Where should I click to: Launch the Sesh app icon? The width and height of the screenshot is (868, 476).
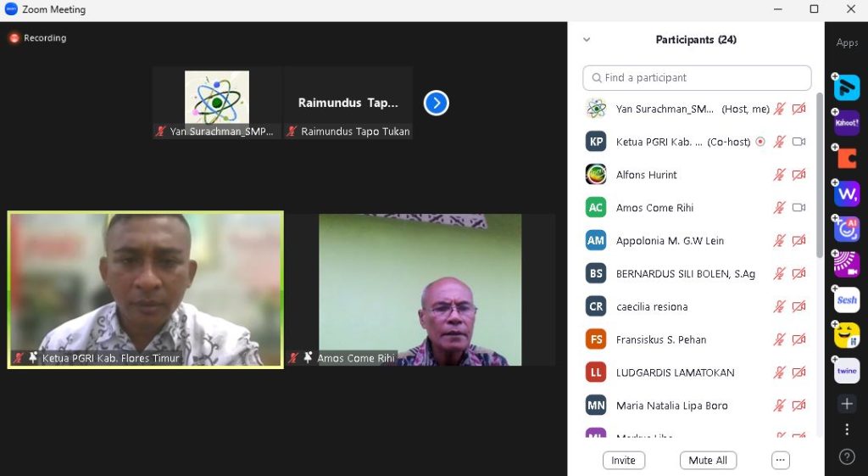pyautogui.click(x=846, y=300)
